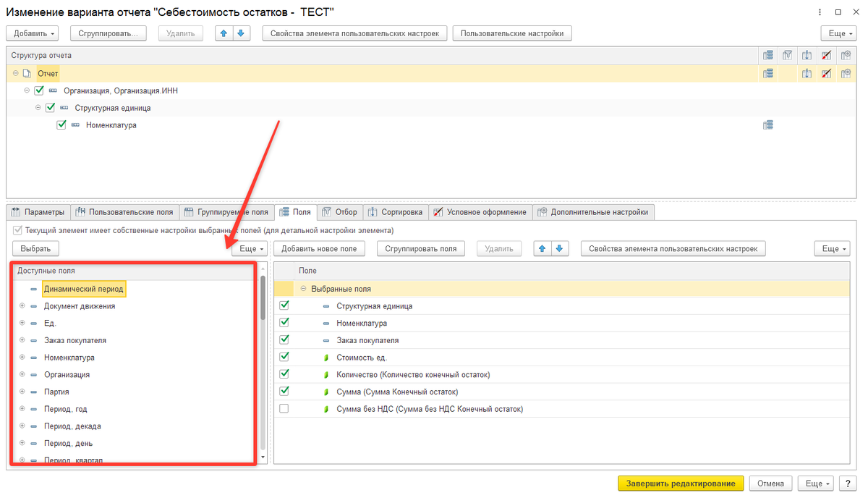Switch to the Условное оформление tab
The width and height of the screenshot is (868, 498).
(480, 212)
